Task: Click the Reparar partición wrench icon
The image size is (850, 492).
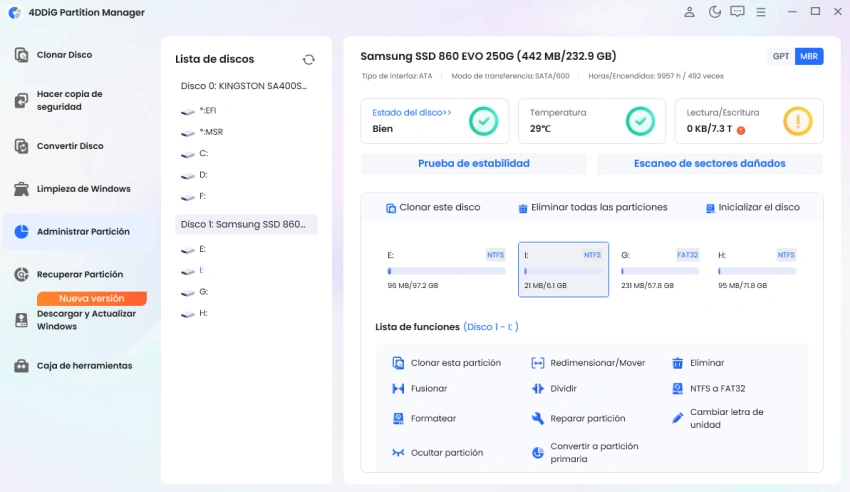Action: 537,418
